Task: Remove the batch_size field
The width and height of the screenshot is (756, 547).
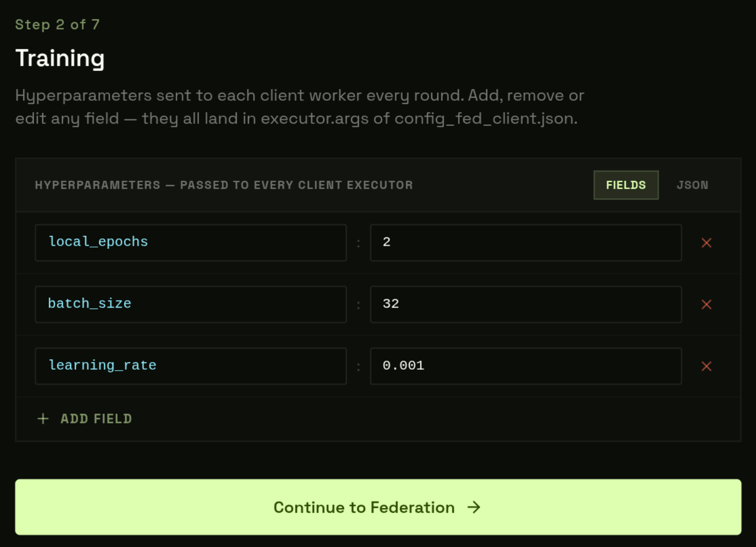Action: [x=706, y=305]
